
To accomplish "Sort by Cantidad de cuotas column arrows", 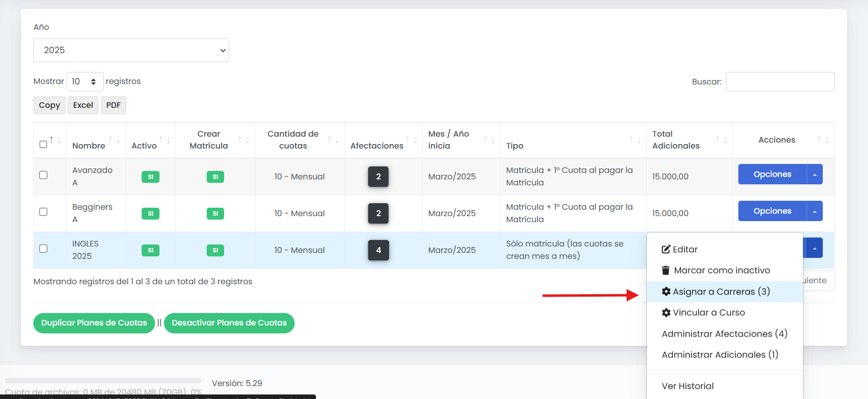I will click(x=333, y=140).
